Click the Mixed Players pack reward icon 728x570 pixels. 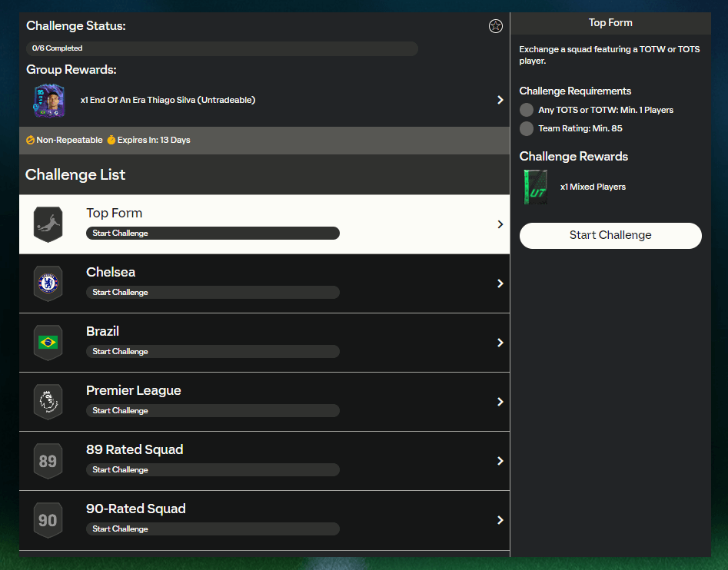pos(535,187)
